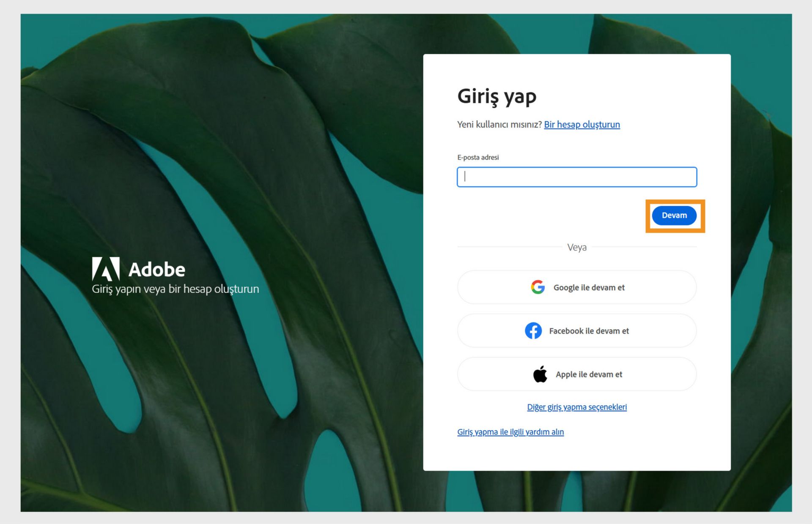Focus the E-posta adresi input field
Screen dimensions: 812x524
click(x=576, y=177)
